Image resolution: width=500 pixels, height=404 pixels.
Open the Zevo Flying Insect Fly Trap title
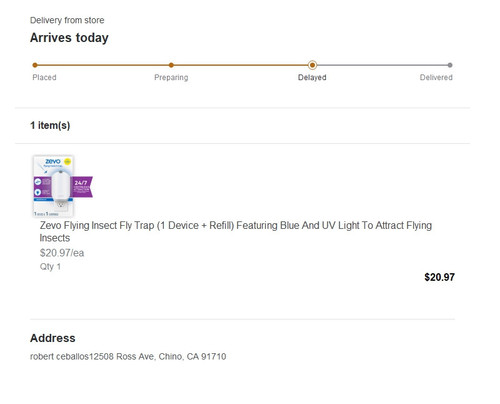tap(236, 231)
